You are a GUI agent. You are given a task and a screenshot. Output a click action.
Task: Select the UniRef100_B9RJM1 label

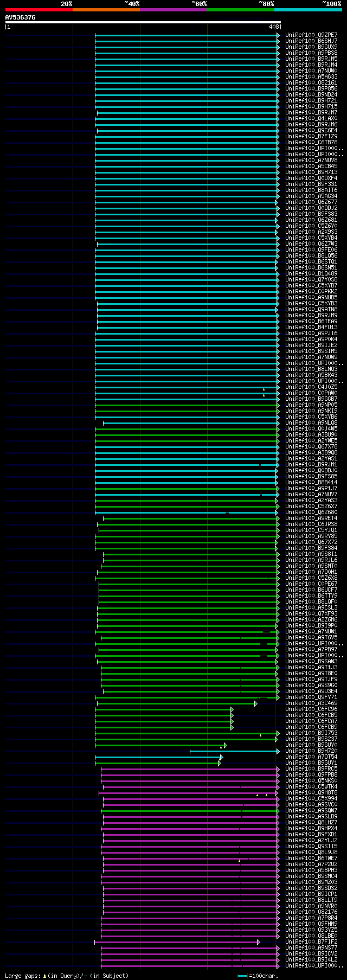[x=311, y=464]
